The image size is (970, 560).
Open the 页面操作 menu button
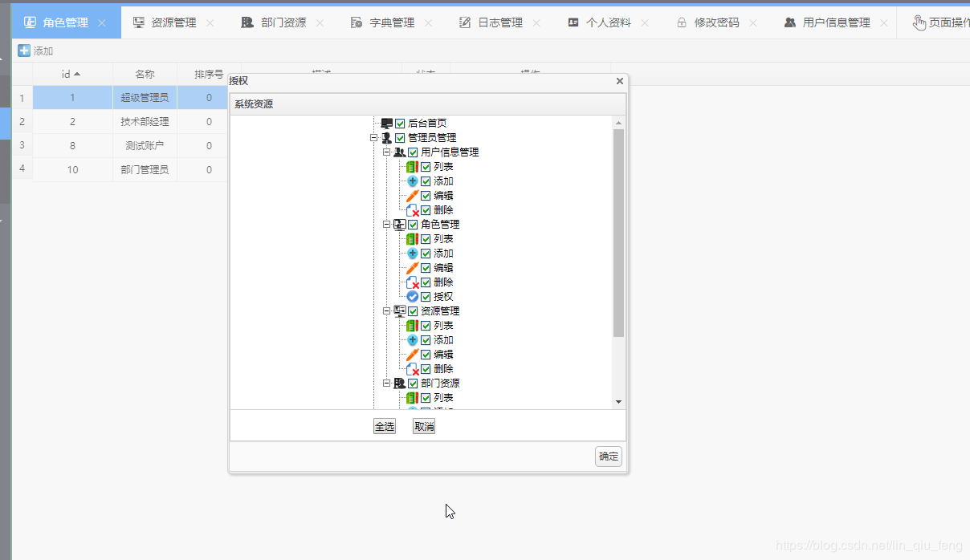pos(941,22)
